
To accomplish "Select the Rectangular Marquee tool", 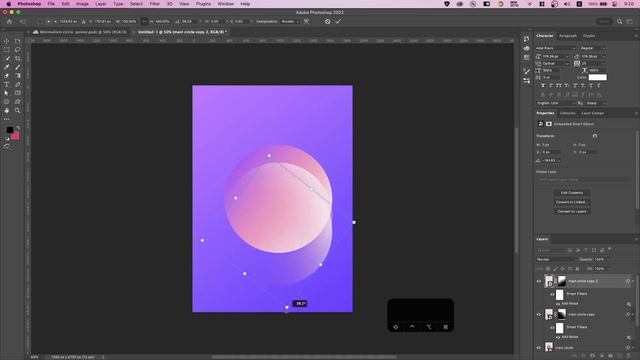I will pyautogui.click(x=7, y=50).
